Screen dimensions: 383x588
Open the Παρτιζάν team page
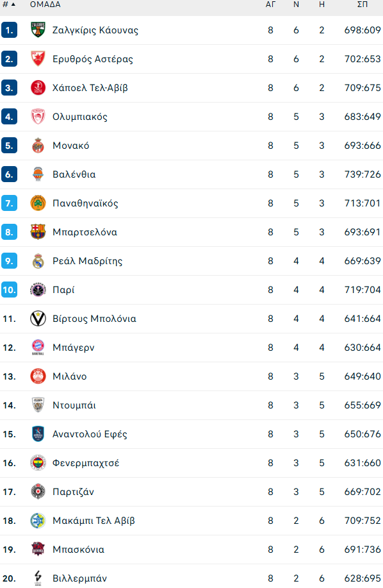point(72,491)
